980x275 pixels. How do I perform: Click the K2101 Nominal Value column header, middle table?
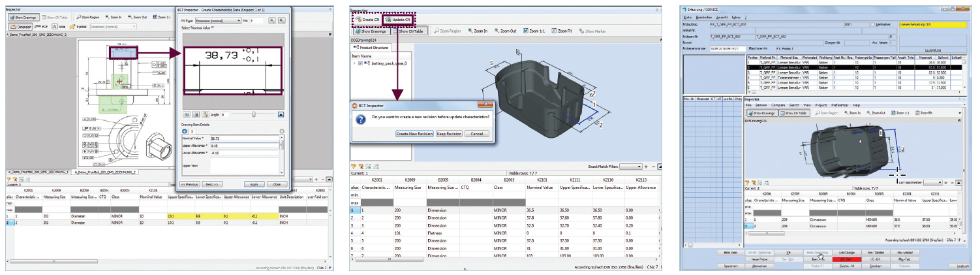tap(542, 180)
